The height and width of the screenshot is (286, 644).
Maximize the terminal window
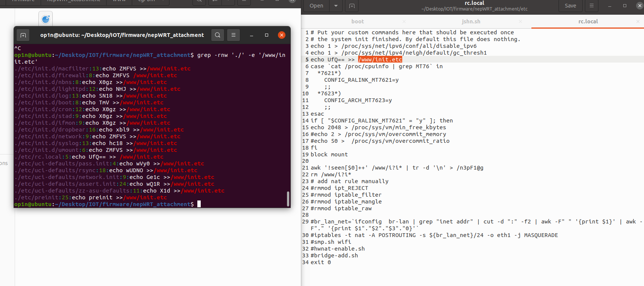point(267,35)
